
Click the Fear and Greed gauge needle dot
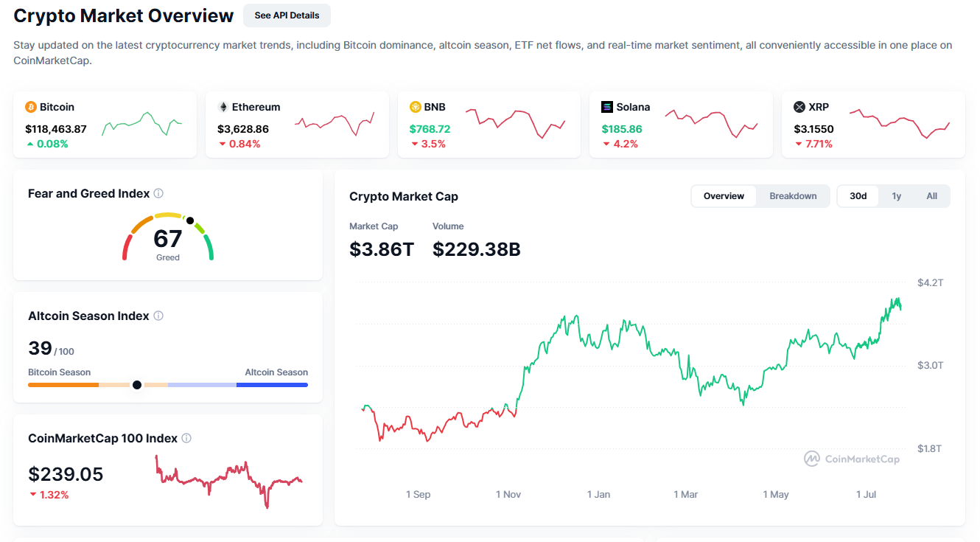click(189, 220)
